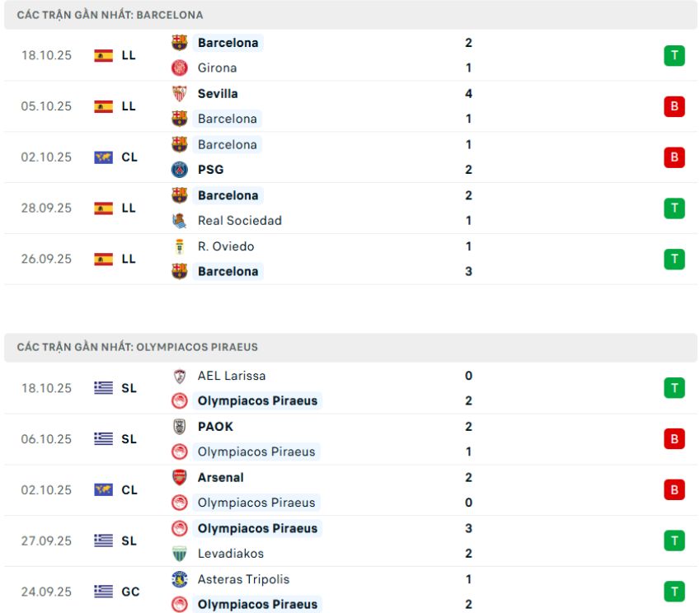
Task: Click the Real Sociedad crest
Action: point(178,221)
